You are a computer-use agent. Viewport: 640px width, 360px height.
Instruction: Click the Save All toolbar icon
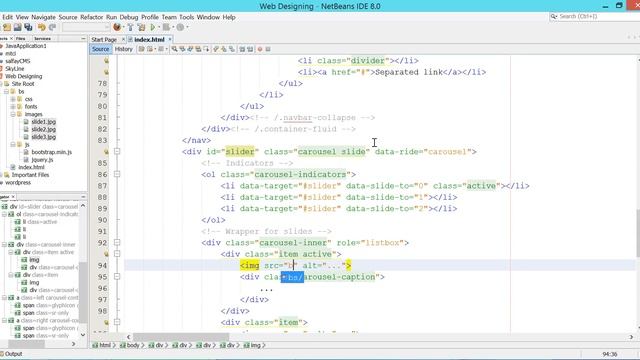(x=28, y=27)
